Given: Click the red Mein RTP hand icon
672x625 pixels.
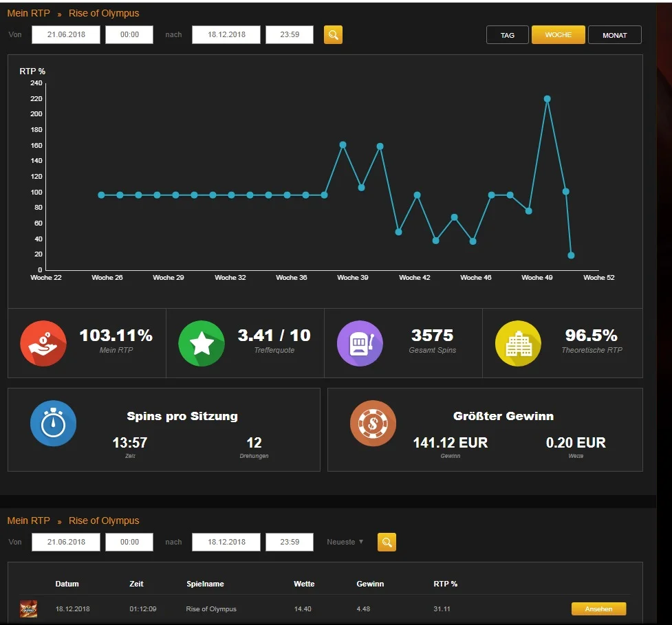Looking at the screenshot, I should (x=43, y=343).
